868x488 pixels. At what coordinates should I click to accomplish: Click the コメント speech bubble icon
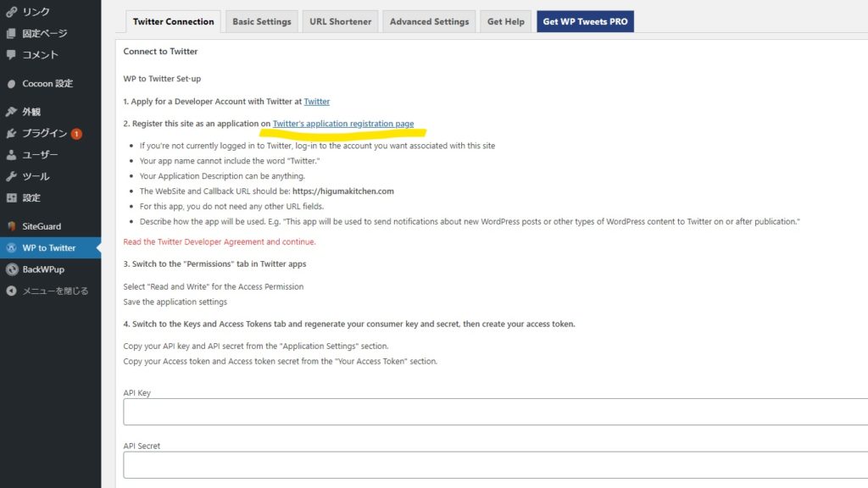click(11, 55)
